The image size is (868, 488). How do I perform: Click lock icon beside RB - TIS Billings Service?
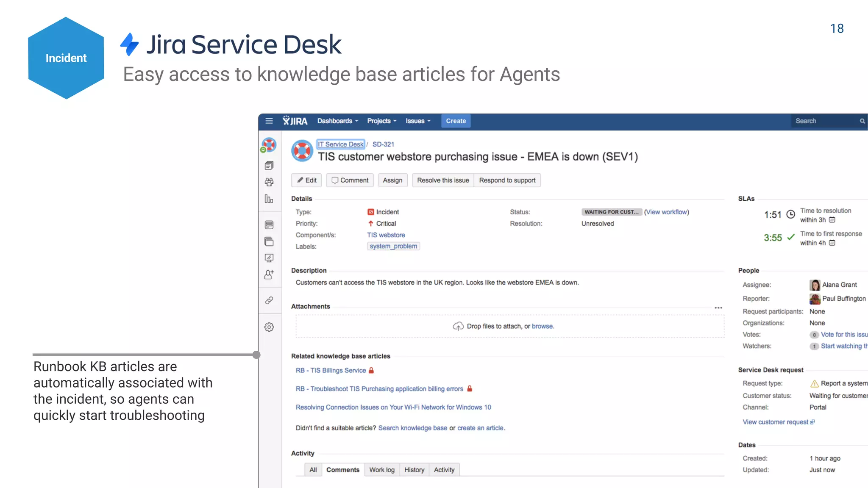click(371, 370)
